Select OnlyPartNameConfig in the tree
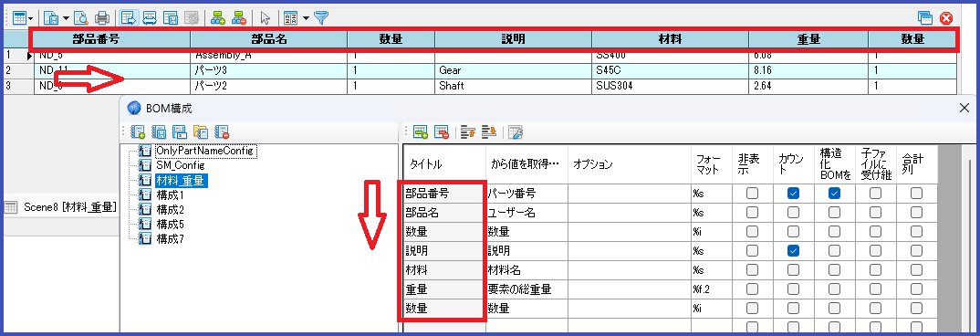Image resolution: width=980 pixels, height=336 pixels. pos(205,151)
